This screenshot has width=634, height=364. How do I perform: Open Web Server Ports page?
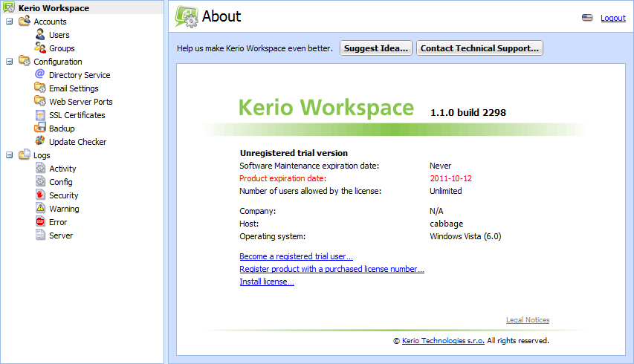pyautogui.click(x=81, y=102)
